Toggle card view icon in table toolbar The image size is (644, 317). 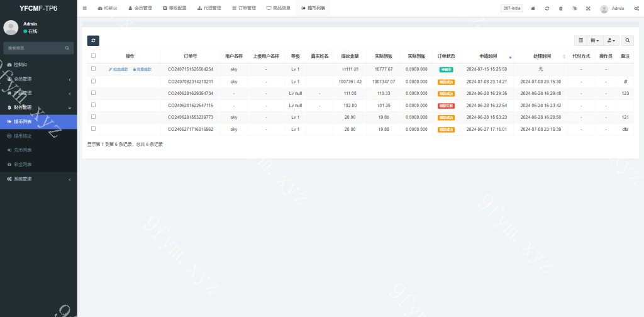(x=580, y=40)
